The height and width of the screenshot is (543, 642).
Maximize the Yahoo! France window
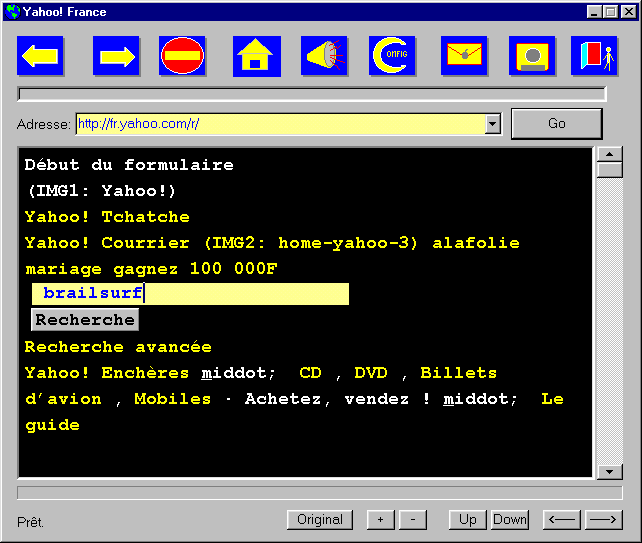coord(610,12)
